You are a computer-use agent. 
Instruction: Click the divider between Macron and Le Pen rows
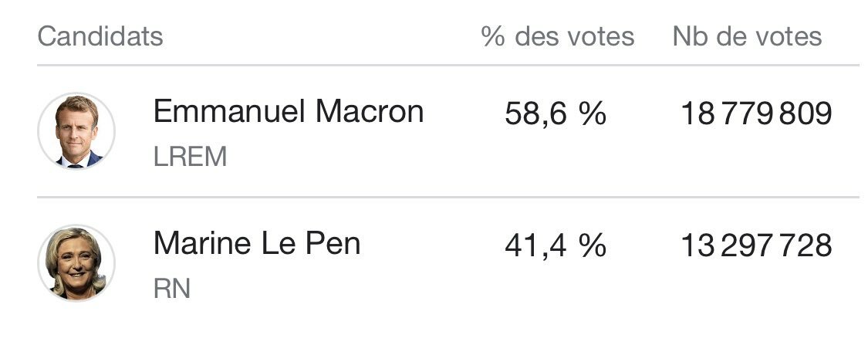[x=448, y=197]
